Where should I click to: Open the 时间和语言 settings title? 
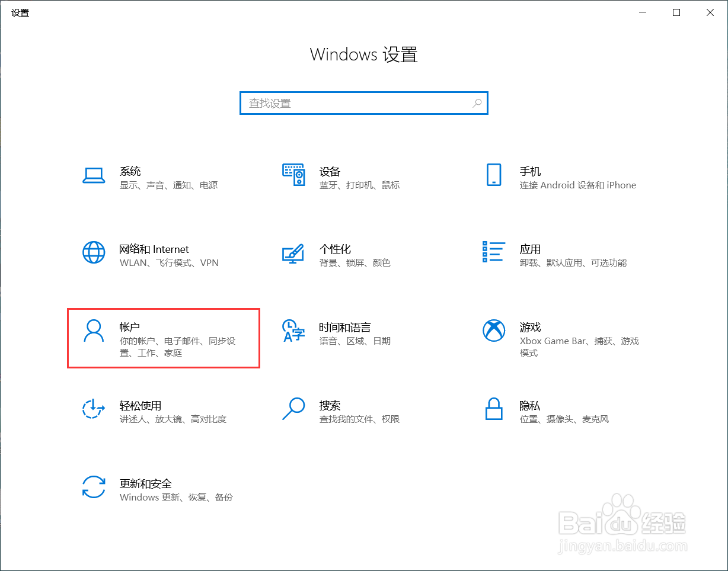(x=345, y=327)
